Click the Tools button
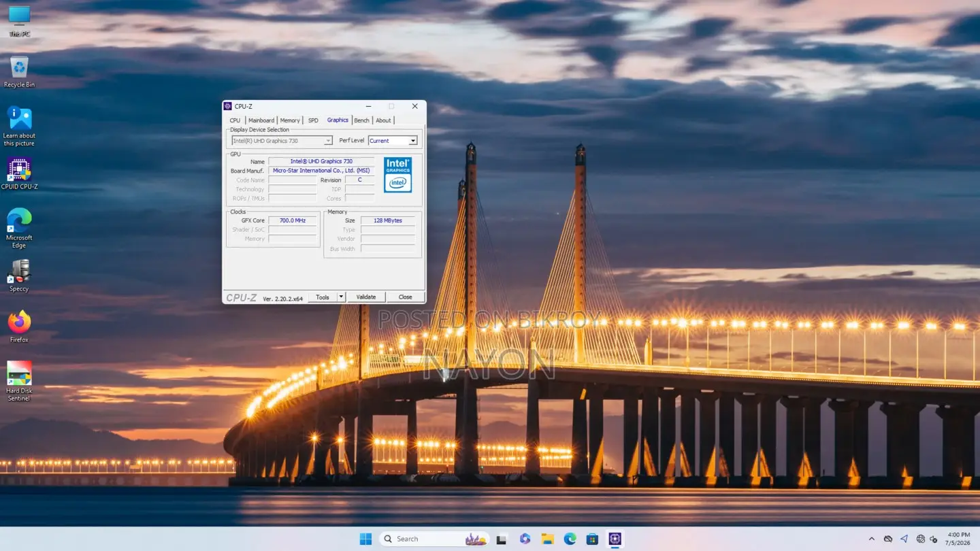 (x=323, y=297)
